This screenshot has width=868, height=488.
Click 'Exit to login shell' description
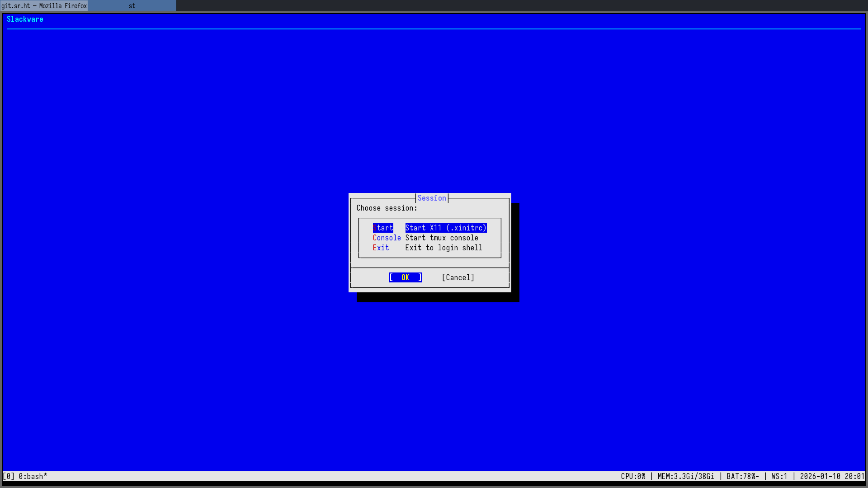(443, 248)
